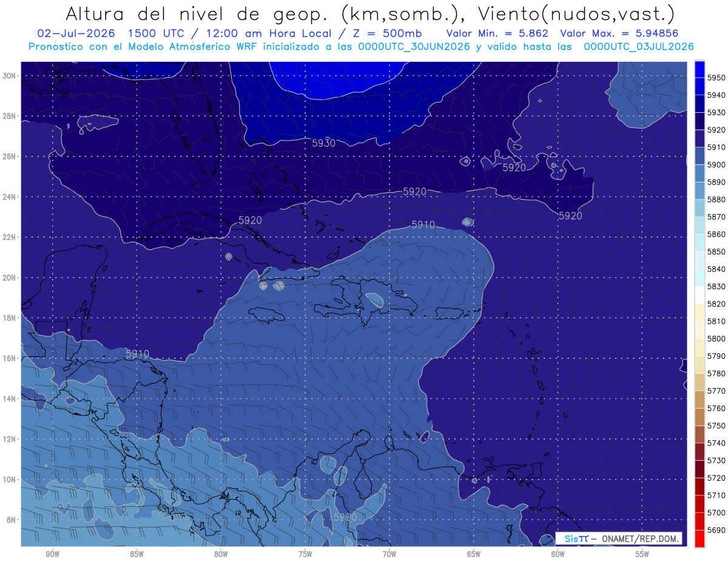
Task: Click the 'ONAMET/REP.DOM.' logo box
Action: 619,538
